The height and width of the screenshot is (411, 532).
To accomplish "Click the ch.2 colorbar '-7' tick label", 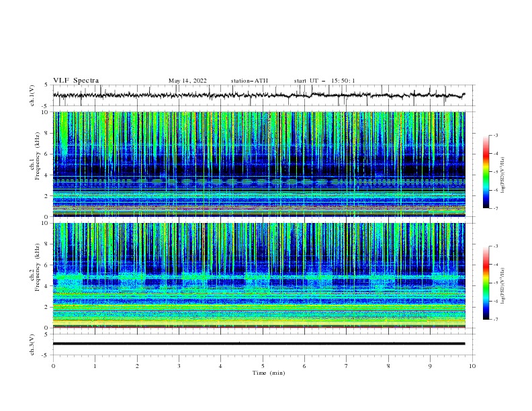I will click(x=495, y=319).
